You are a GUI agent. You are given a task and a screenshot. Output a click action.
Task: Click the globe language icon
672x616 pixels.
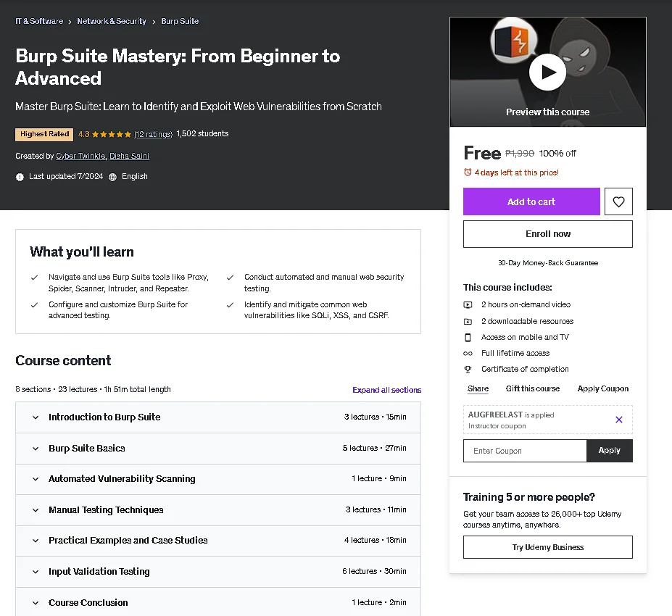point(112,177)
